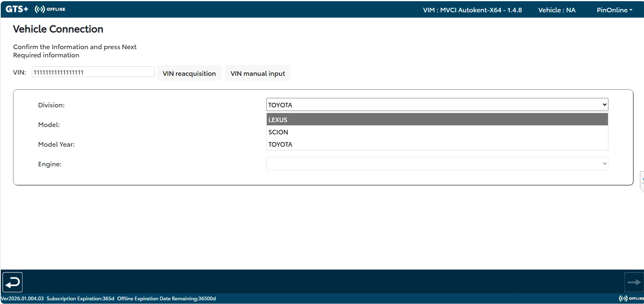Open the PinOnline dropdown menu
Image resolution: width=644 pixels, height=304 pixels.
[615, 10]
